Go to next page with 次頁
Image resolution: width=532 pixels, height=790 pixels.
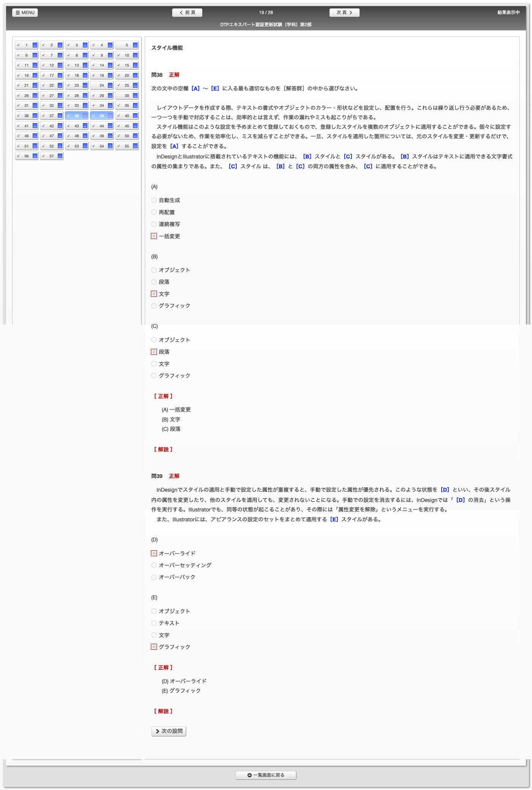pyautogui.click(x=344, y=13)
